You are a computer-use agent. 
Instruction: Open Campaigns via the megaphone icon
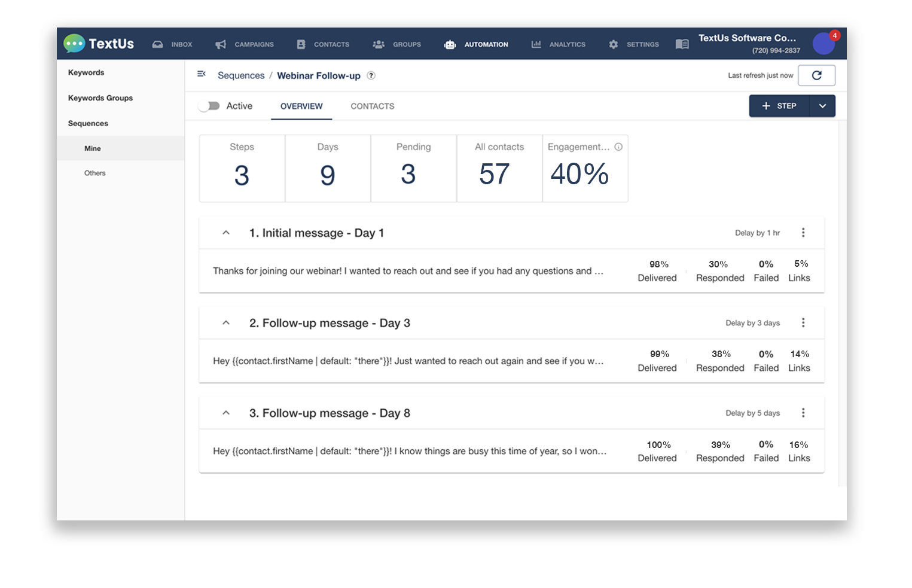click(221, 44)
